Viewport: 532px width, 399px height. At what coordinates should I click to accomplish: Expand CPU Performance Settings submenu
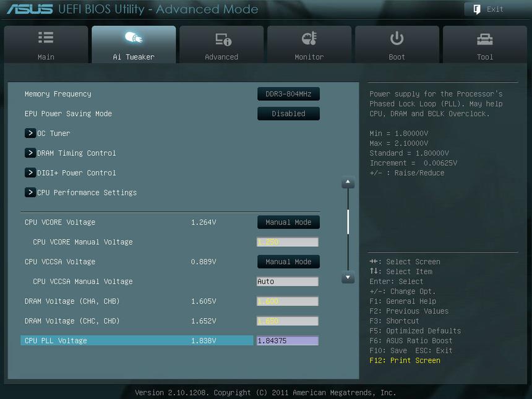30,192
